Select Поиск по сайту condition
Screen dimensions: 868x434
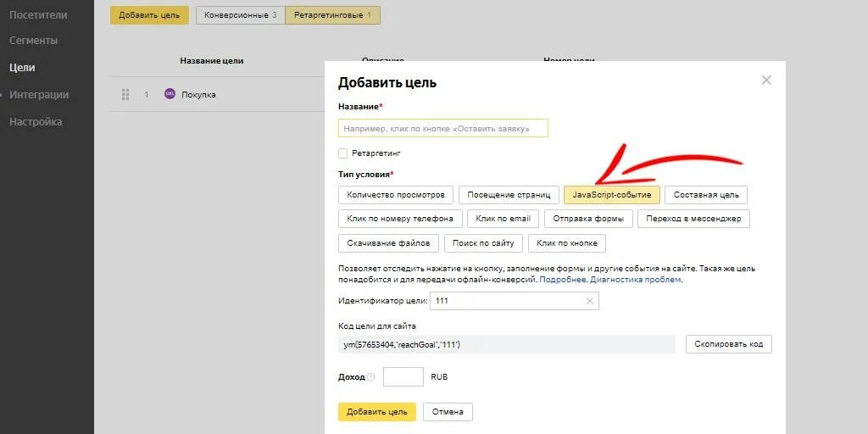click(x=483, y=243)
